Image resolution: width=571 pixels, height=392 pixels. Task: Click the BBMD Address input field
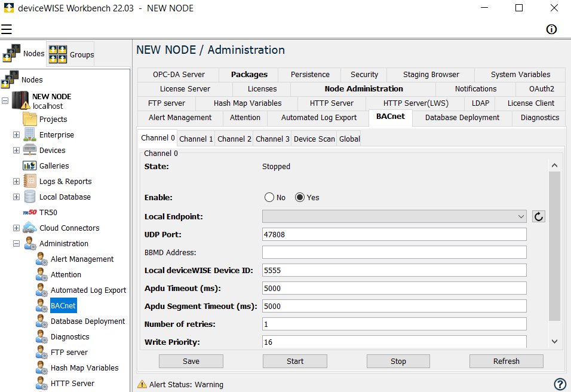coord(394,252)
